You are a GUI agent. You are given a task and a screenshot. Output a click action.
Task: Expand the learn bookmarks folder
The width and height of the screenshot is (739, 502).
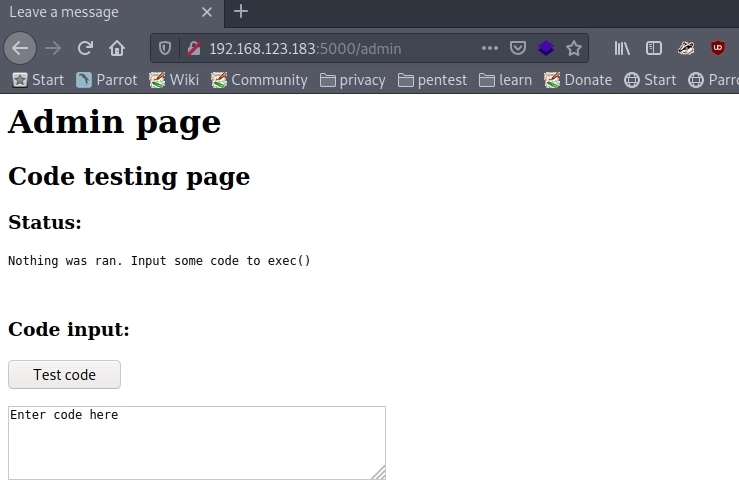[505, 80]
